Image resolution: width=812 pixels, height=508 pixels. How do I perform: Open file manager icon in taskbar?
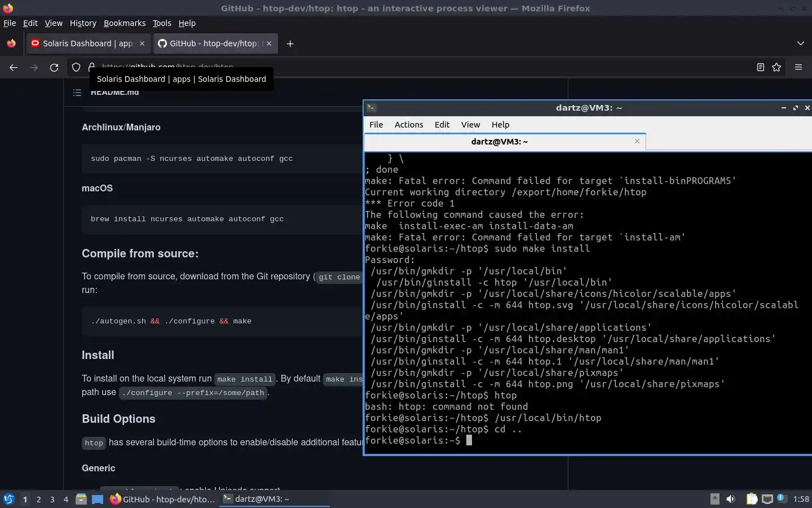(x=81, y=499)
